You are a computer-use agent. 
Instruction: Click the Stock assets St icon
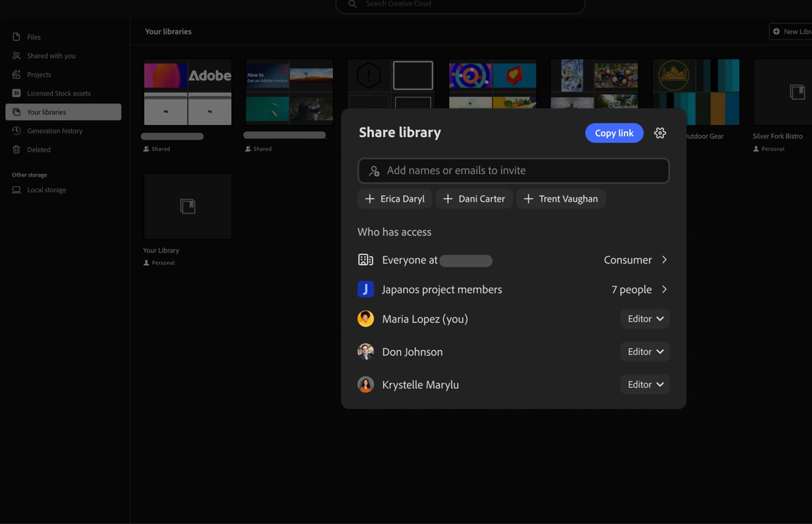click(16, 93)
